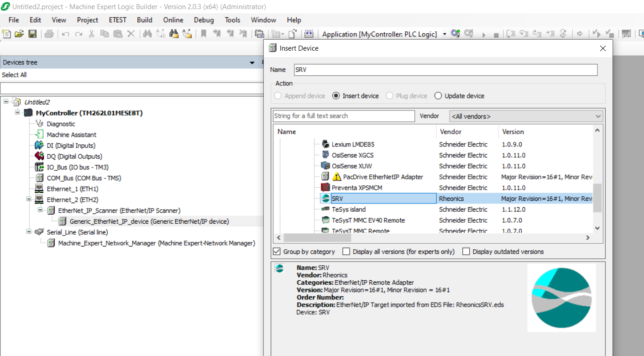Click the Find in Project binoculars-folder icon

(x=174, y=34)
